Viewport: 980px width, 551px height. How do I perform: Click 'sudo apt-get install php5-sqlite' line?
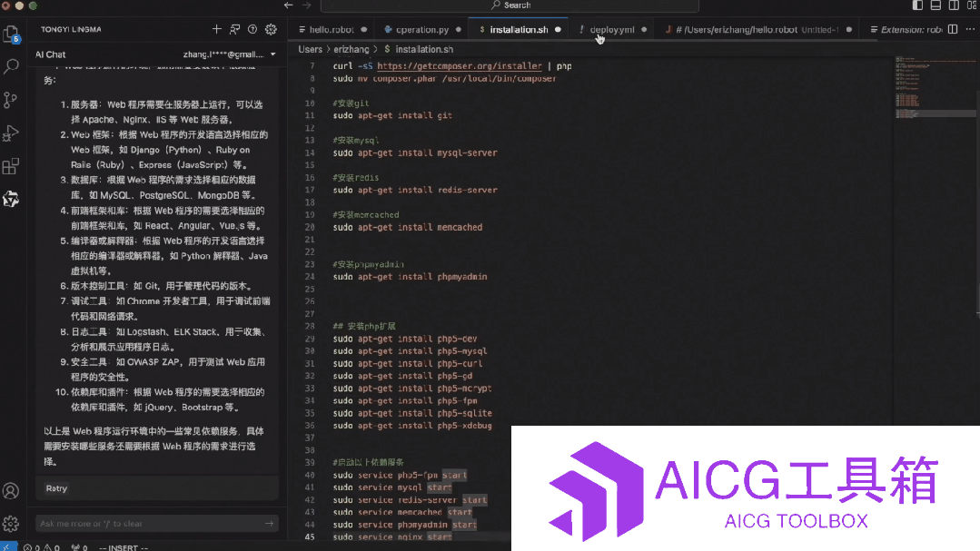(412, 413)
